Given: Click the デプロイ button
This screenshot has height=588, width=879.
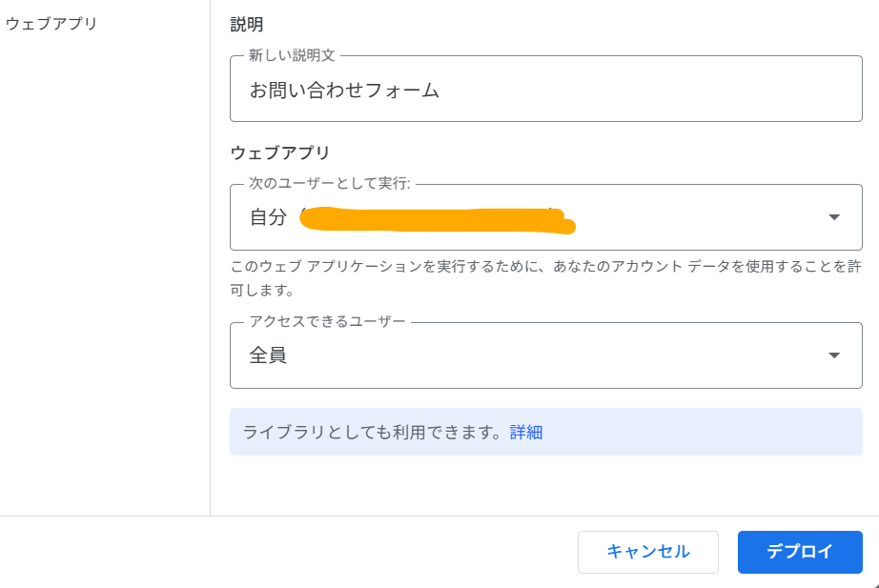Looking at the screenshot, I should pyautogui.click(x=799, y=552).
